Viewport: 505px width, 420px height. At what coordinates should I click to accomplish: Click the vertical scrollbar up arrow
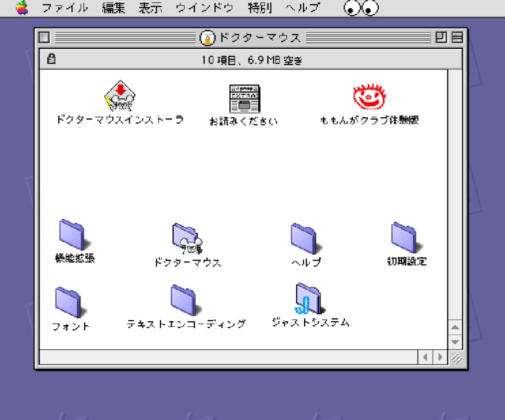pyautogui.click(x=455, y=328)
